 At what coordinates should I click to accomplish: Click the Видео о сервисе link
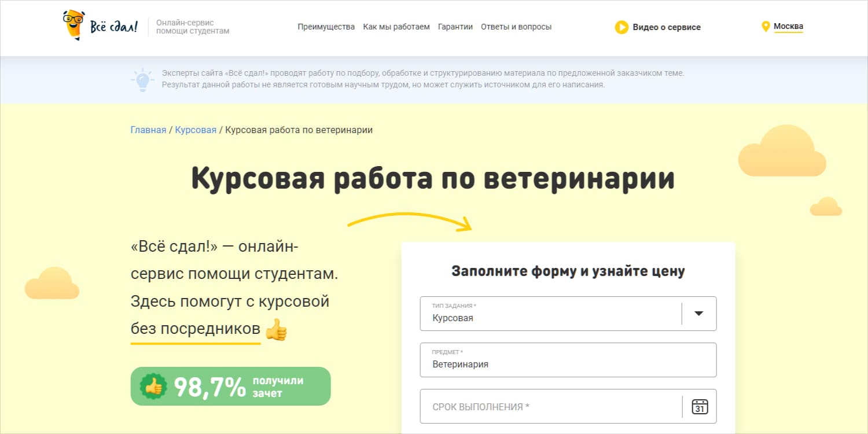click(x=666, y=27)
